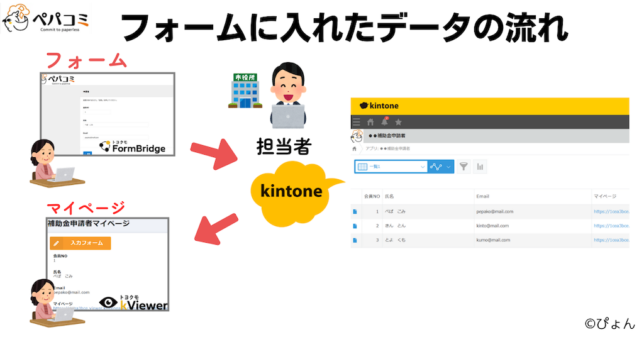This screenshot has height=337, width=644.
Task: Click the 会員NO column header
Action: point(372,196)
